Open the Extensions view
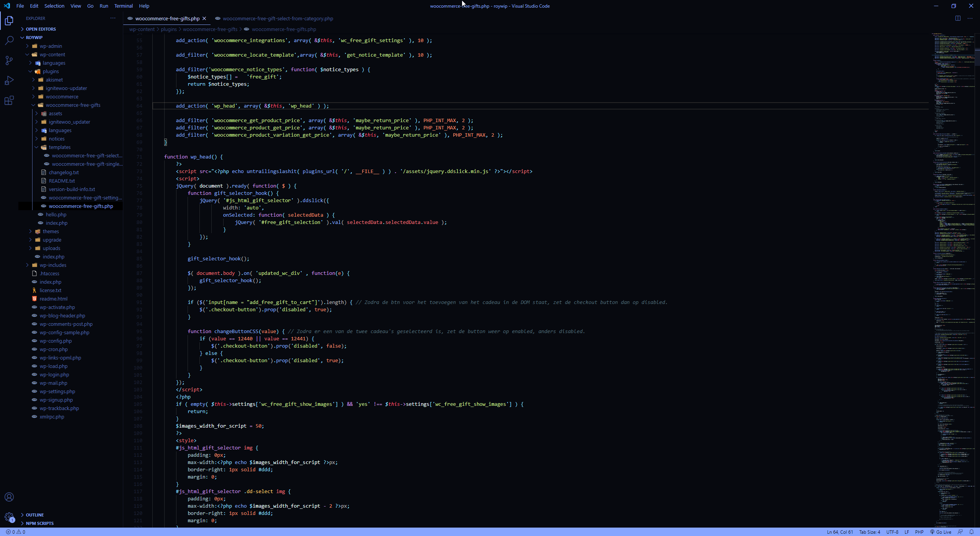This screenshot has height=536, width=980. click(x=9, y=100)
